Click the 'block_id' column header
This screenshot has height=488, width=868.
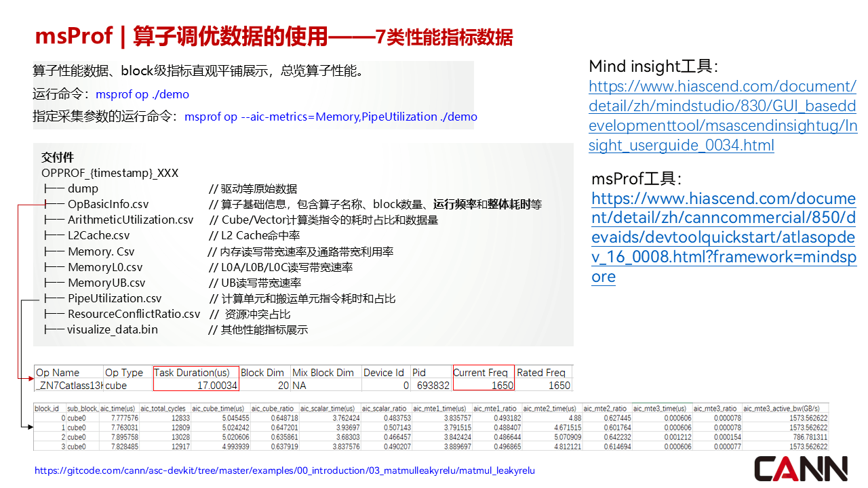click(x=47, y=409)
